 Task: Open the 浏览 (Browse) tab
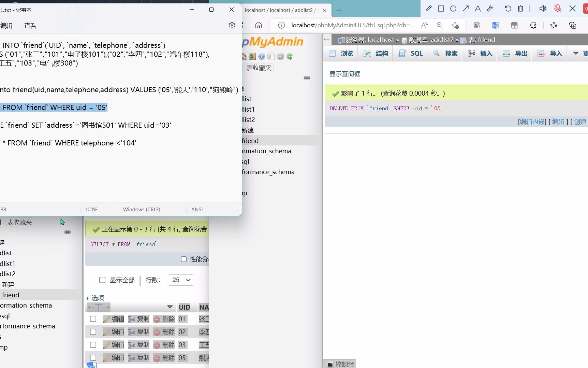tap(341, 54)
